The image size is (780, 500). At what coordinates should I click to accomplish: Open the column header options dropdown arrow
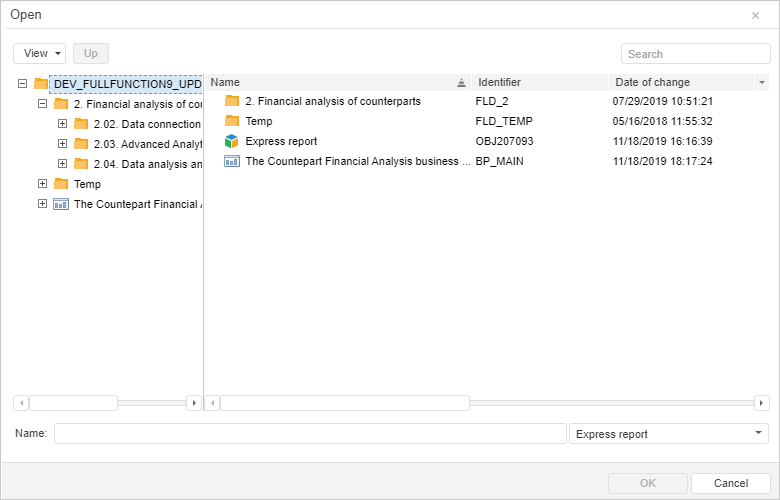(762, 82)
